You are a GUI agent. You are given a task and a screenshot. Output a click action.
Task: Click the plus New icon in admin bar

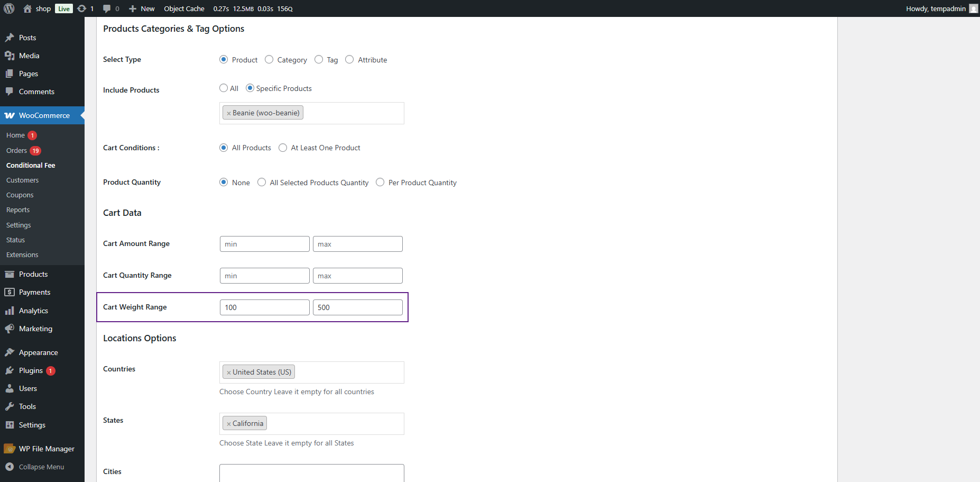click(133, 8)
